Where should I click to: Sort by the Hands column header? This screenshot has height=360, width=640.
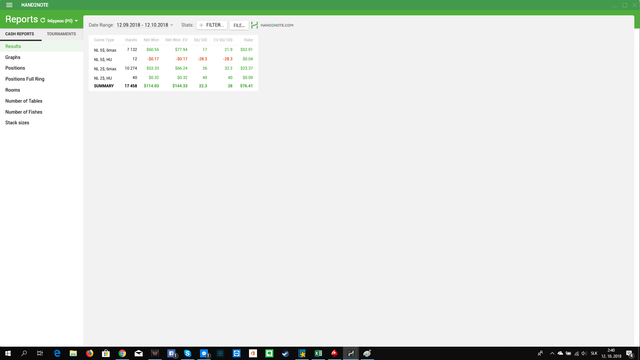pyautogui.click(x=131, y=40)
